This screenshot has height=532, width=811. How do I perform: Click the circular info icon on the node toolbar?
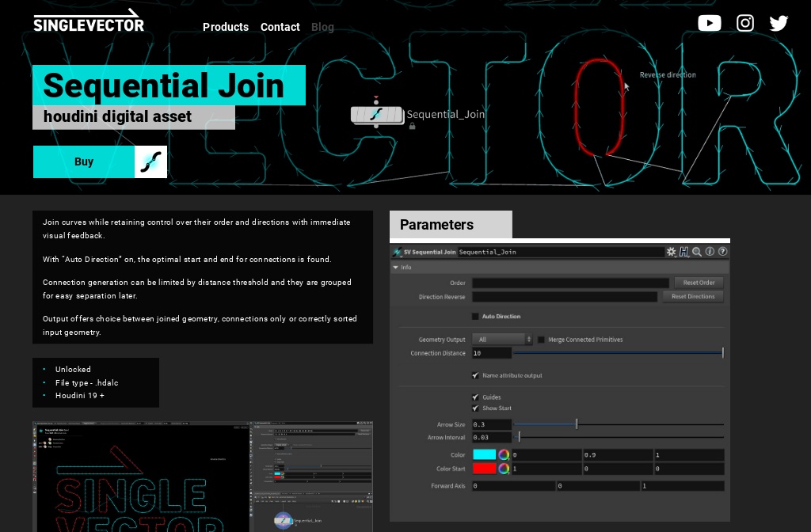[710, 252]
